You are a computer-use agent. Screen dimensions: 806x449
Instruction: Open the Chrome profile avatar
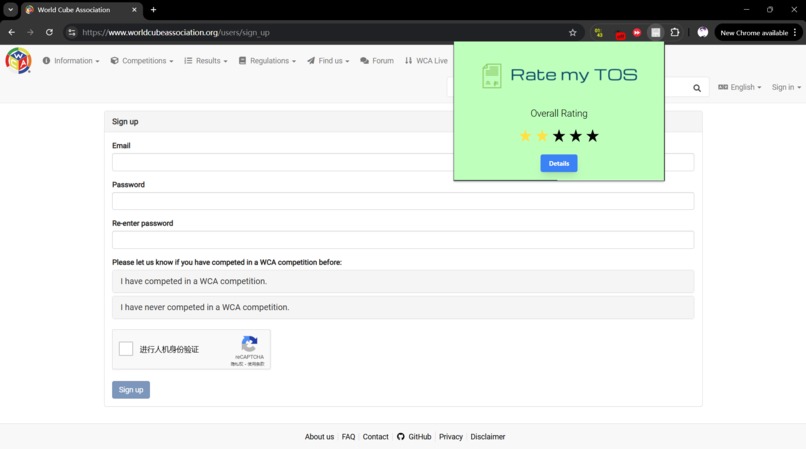coord(703,32)
